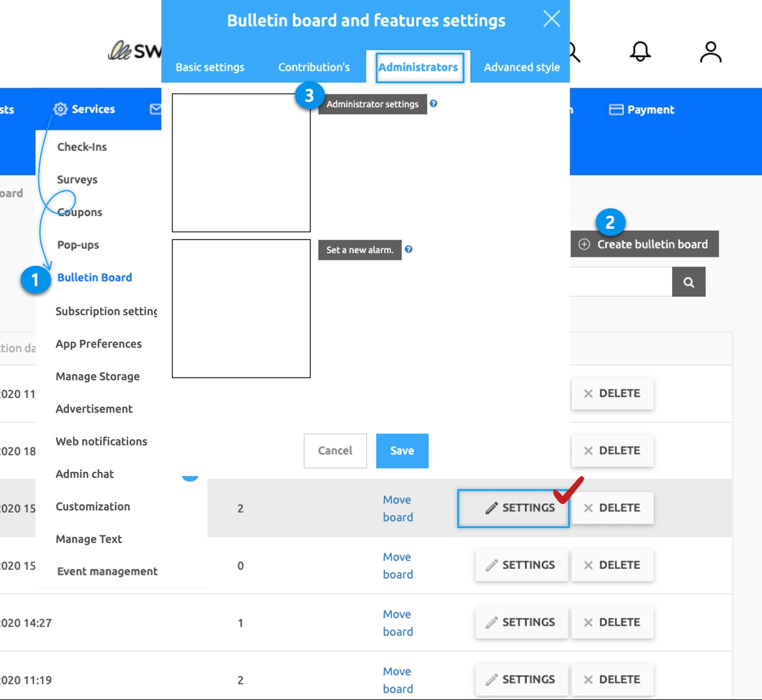Switch to Basic settings tab
Screen dimensions: 762x700
point(210,67)
